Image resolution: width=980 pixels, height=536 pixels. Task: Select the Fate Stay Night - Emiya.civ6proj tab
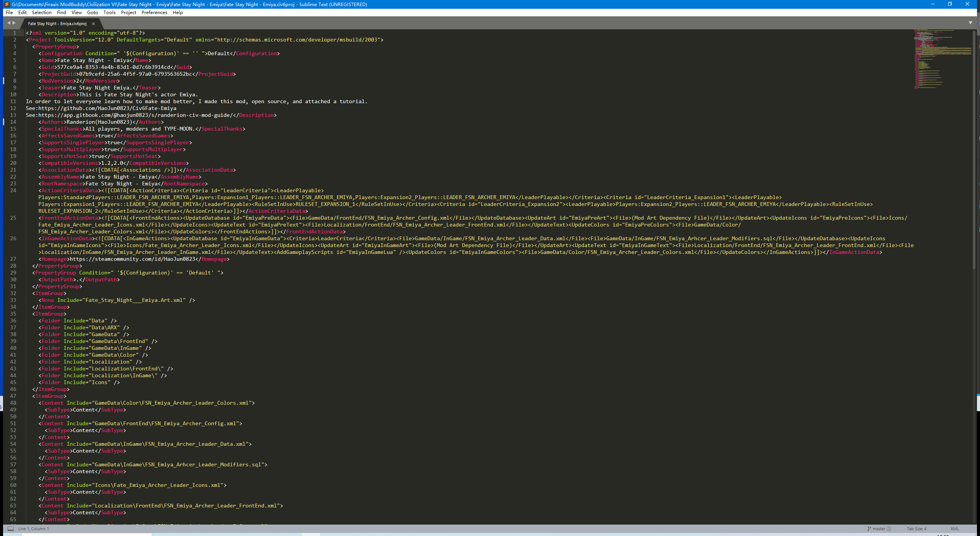click(57, 24)
